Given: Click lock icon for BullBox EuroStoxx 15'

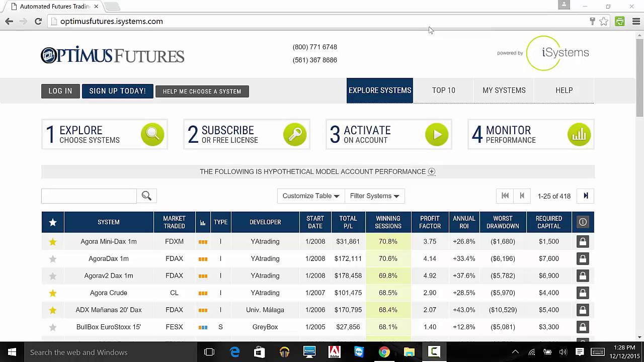Looking at the screenshot, I should [x=583, y=327].
